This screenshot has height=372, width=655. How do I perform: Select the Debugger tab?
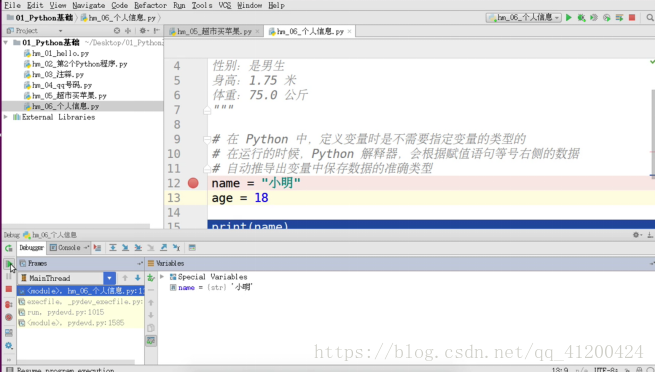31,248
